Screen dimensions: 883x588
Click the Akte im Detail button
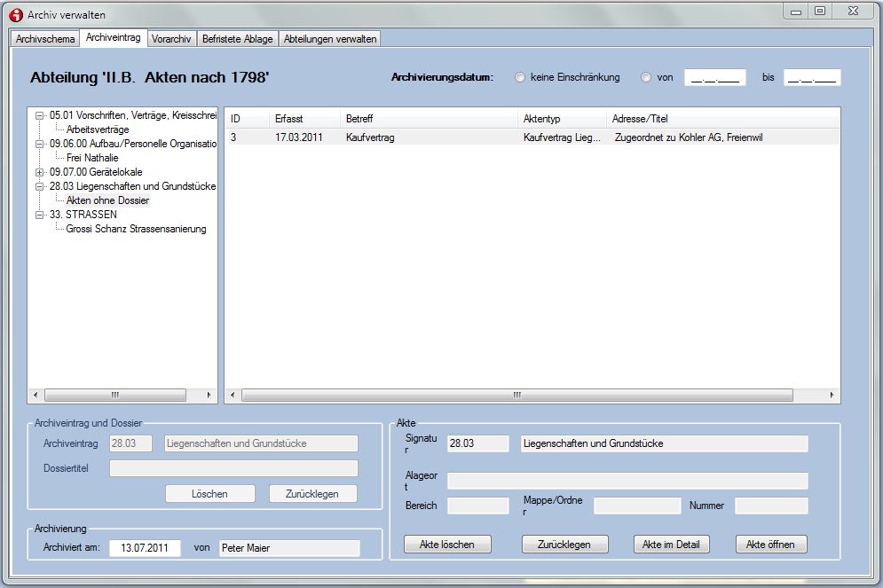(x=671, y=545)
